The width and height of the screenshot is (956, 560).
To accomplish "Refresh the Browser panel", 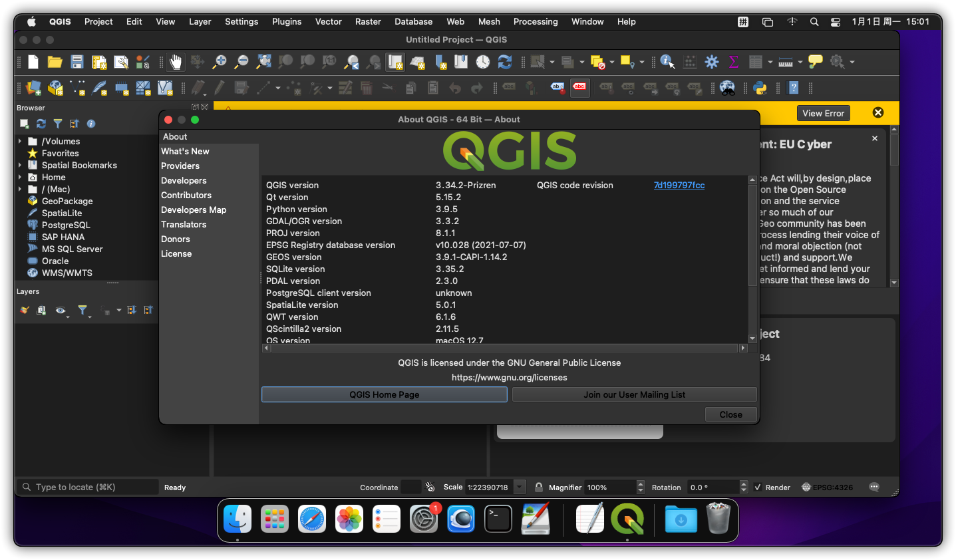I will 41,124.
